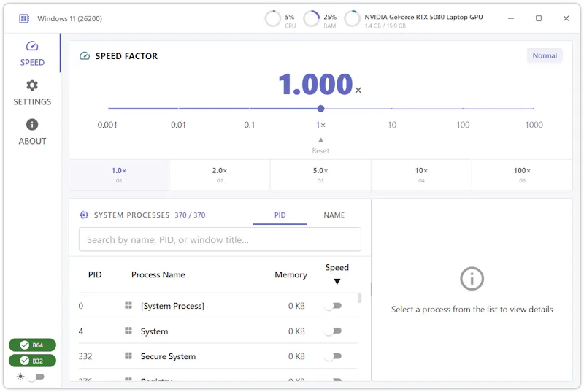The width and height of the screenshot is (584, 392).
Task: Switch to the NAME sort tab
Action: [334, 215]
